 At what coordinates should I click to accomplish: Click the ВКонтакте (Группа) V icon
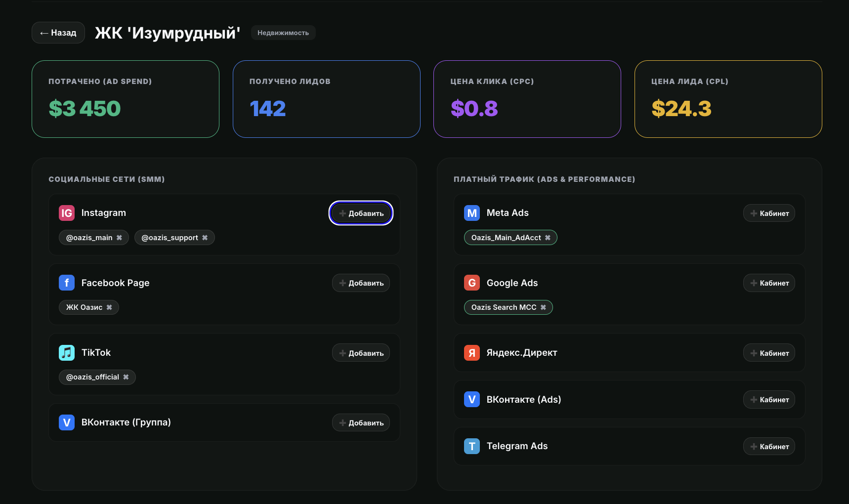(x=67, y=422)
